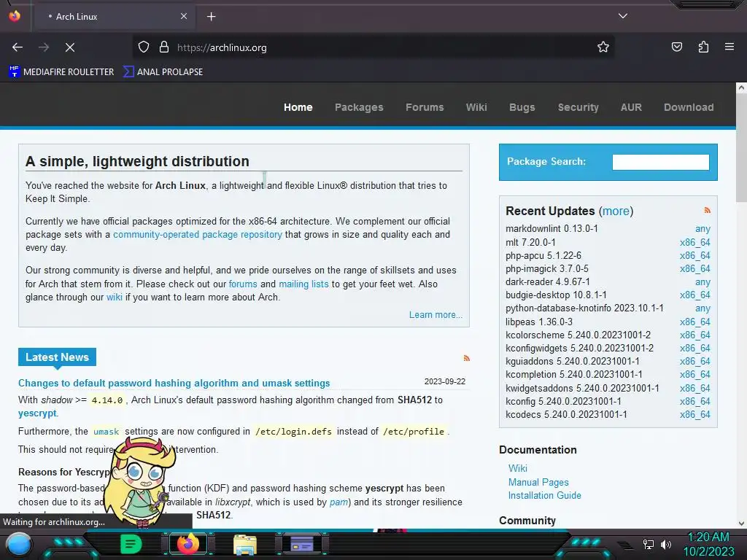Click the padlock site security icon
747x560 pixels.
tap(164, 47)
